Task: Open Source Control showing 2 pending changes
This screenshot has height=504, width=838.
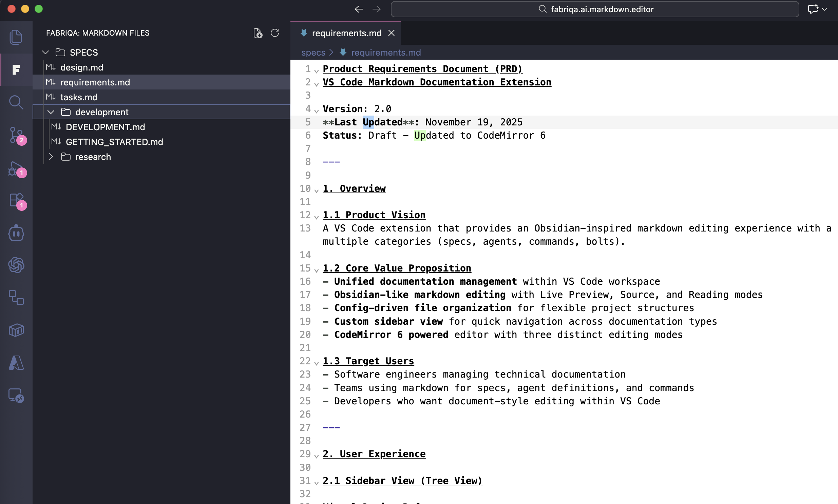Action: pyautogui.click(x=16, y=136)
